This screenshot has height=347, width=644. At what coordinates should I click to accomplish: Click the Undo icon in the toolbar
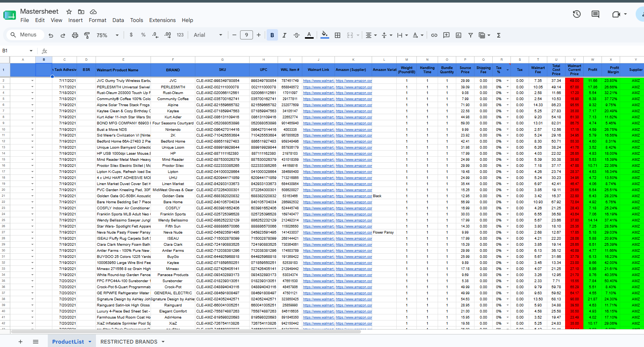51,35
